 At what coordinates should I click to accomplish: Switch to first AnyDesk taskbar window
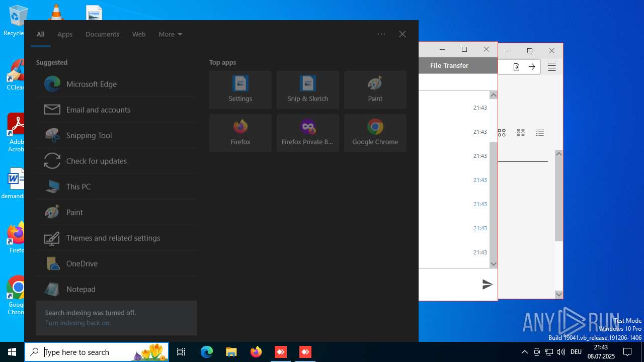[x=281, y=352]
